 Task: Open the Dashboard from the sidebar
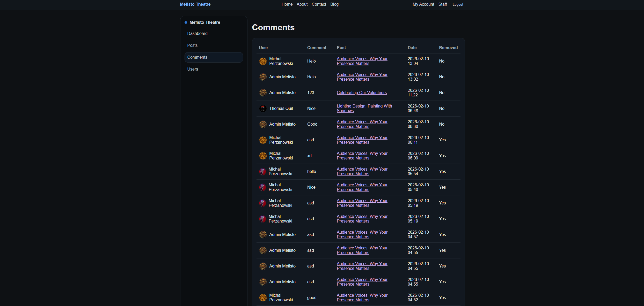(x=197, y=33)
